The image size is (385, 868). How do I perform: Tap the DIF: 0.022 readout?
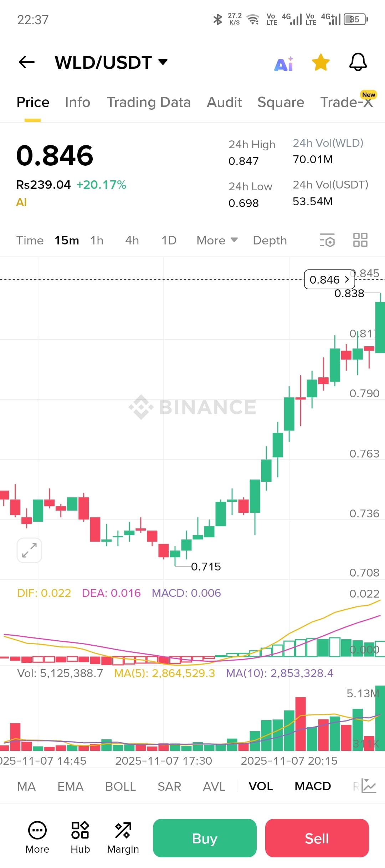44,593
